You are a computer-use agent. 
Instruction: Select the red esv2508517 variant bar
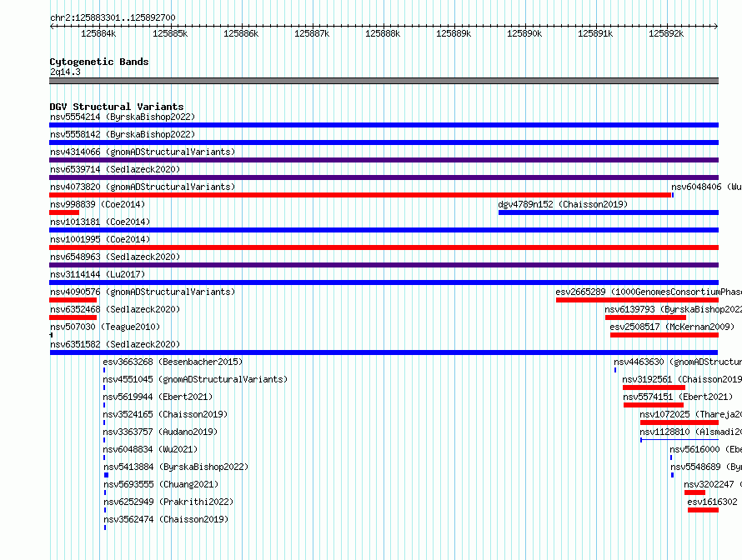664,335
